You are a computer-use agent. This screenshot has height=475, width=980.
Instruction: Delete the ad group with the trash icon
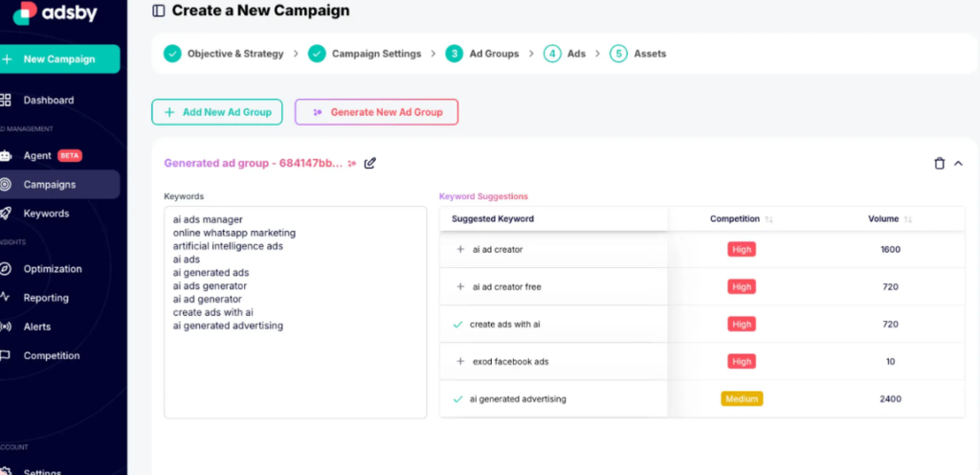[940, 163]
